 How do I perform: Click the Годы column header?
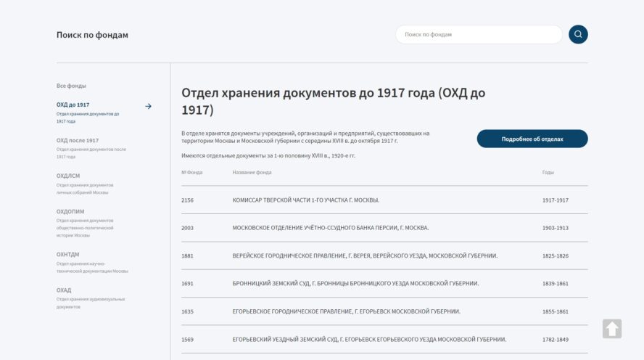[548, 173]
